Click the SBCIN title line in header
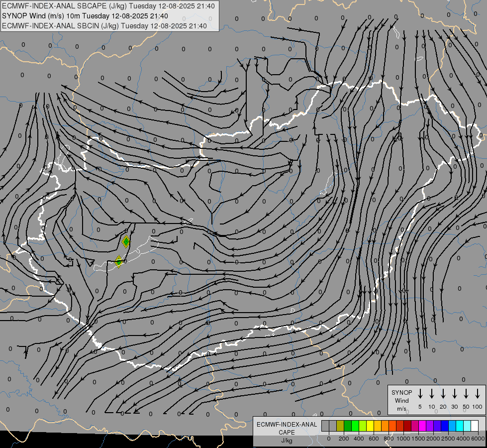Viewport: 487px width, 448px height. coord(104,26)
